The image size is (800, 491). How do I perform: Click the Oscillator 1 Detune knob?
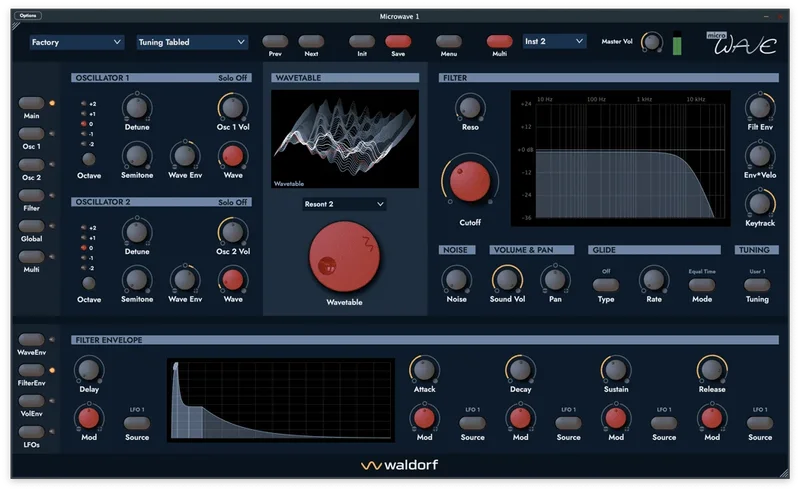point(137,108)
